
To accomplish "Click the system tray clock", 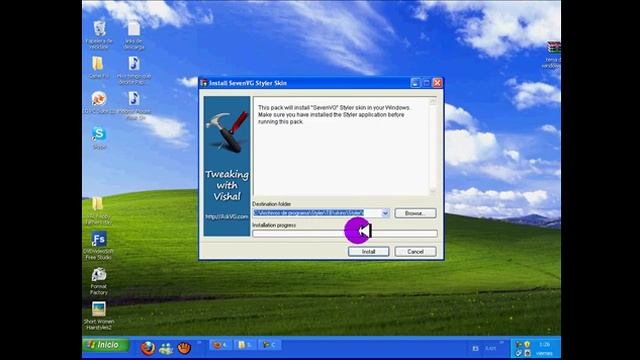I will [544, 349].
